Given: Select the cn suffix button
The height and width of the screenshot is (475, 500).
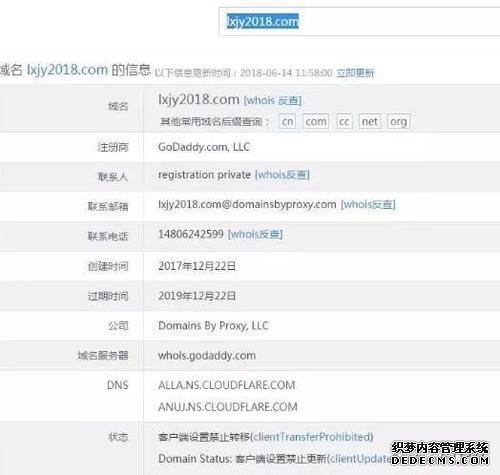Looking at the screenshot, I should [x=287, y=122].
